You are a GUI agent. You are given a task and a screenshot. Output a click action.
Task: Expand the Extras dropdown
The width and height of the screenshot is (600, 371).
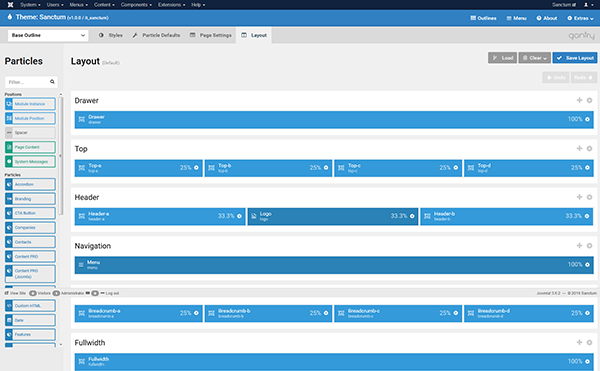coord(580,18)
